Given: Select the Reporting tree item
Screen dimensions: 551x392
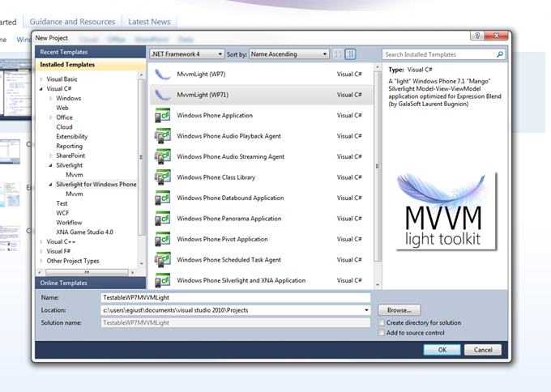Looking at the screenshot, I should pyautogui.click(x=69, y=146).
